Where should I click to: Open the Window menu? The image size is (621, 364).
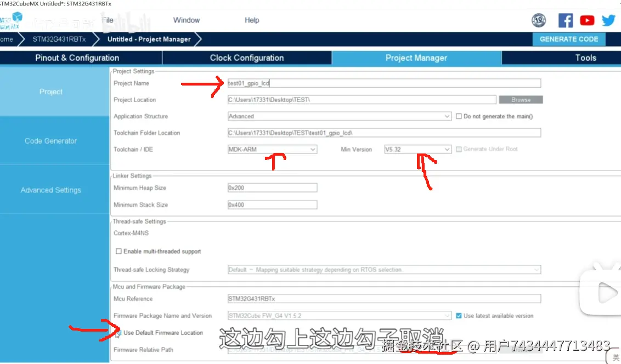pyautogui.click(x=187, y=20)
